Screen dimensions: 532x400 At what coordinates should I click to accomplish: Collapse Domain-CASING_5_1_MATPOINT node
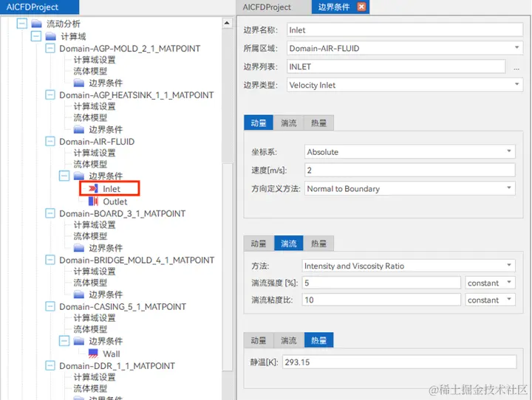click(x=50, y=306)
